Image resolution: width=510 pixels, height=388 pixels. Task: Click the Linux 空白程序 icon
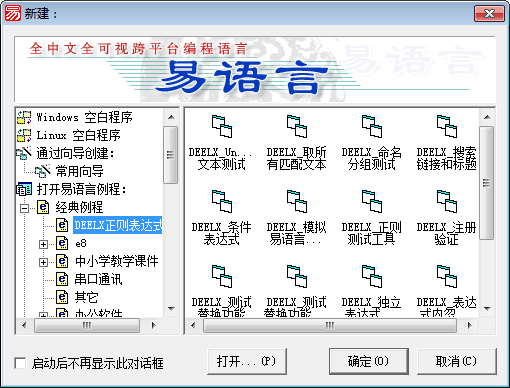pyautogui.click(x=24, y=135)
